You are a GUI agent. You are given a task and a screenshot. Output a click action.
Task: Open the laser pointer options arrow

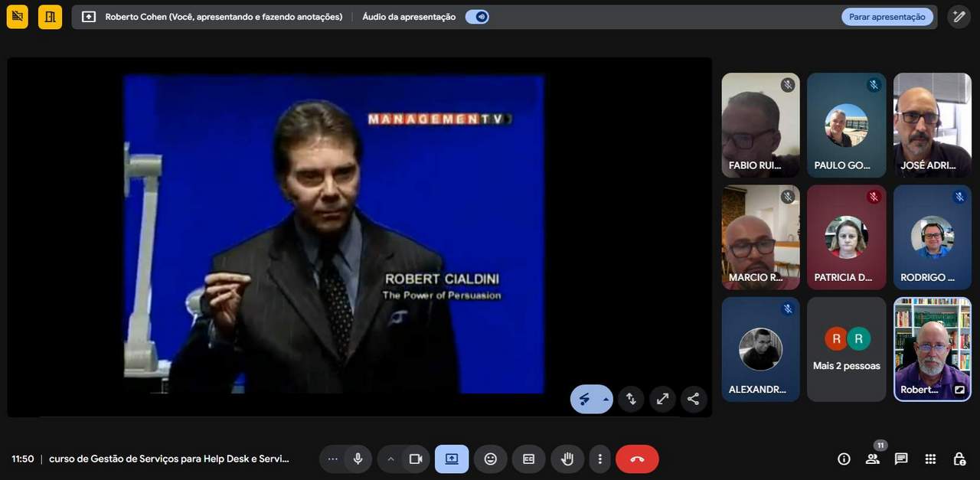[x=606, y=399]
